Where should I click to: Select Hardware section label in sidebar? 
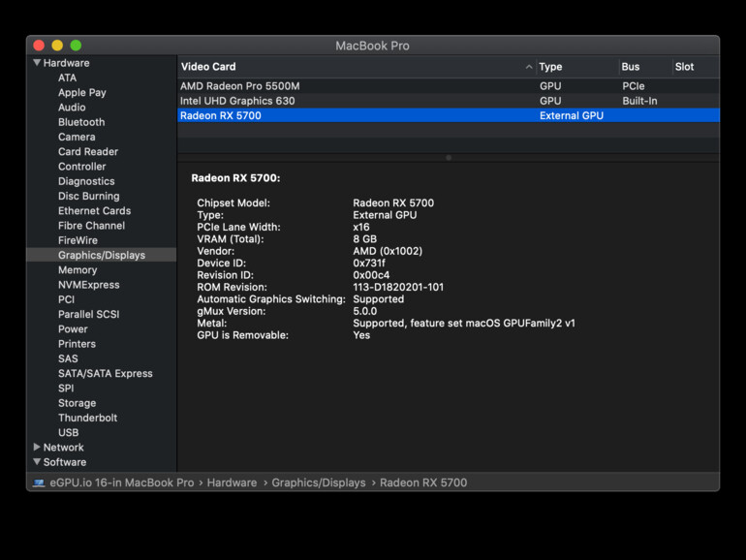66,62
